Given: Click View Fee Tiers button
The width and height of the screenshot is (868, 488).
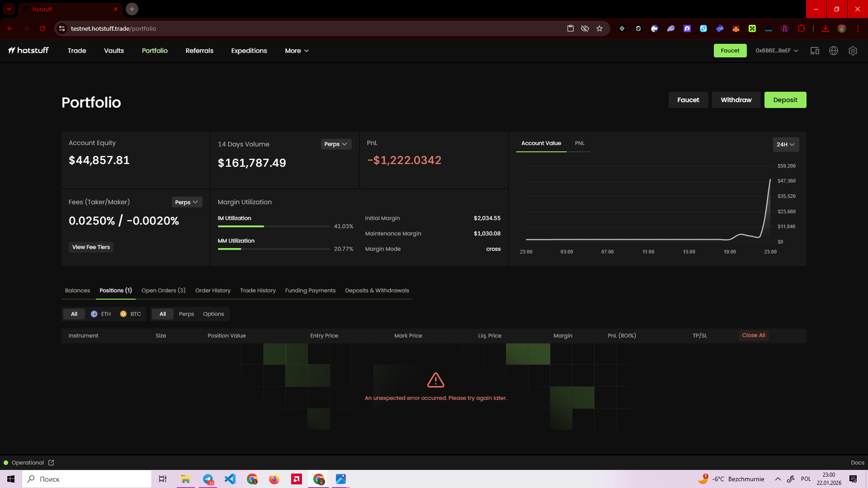Looking at the screenshot, I should click(91, 247).
